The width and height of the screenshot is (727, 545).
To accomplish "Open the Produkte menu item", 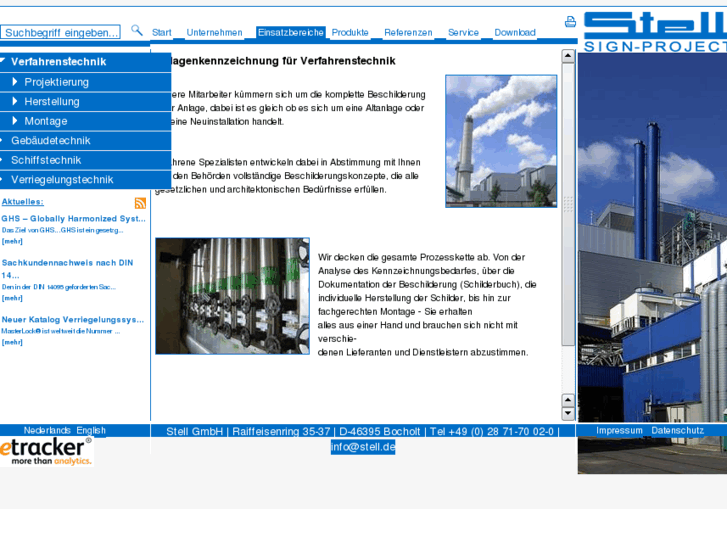I will [350, 32].
